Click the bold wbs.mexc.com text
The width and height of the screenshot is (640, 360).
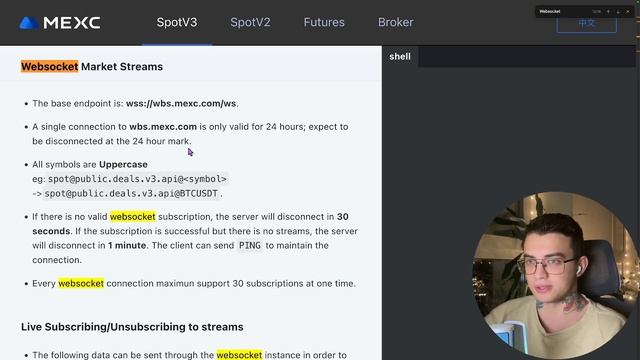click(x=163, y=127)
